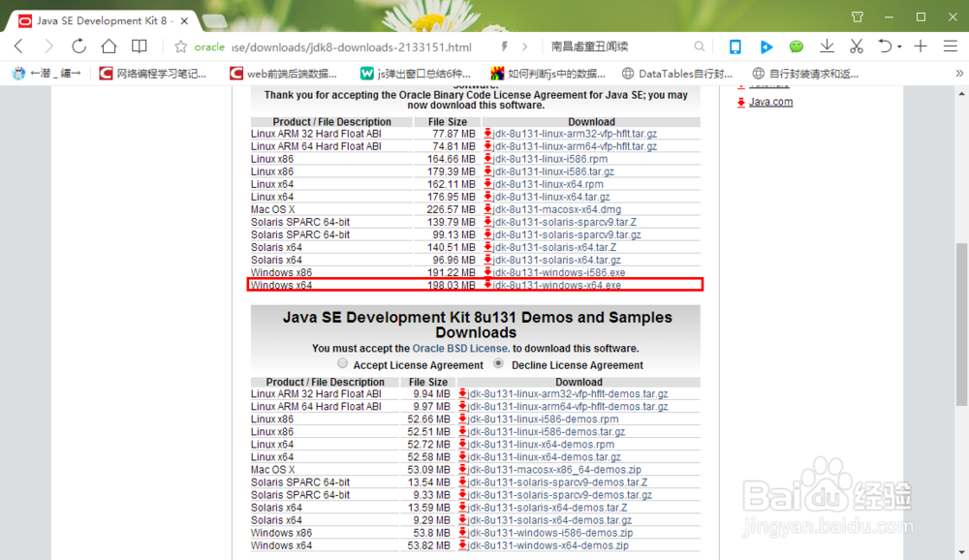Screen dimensions: 969x560
Task: Click the new tab button beside the tab
Action: click(214, 21)
